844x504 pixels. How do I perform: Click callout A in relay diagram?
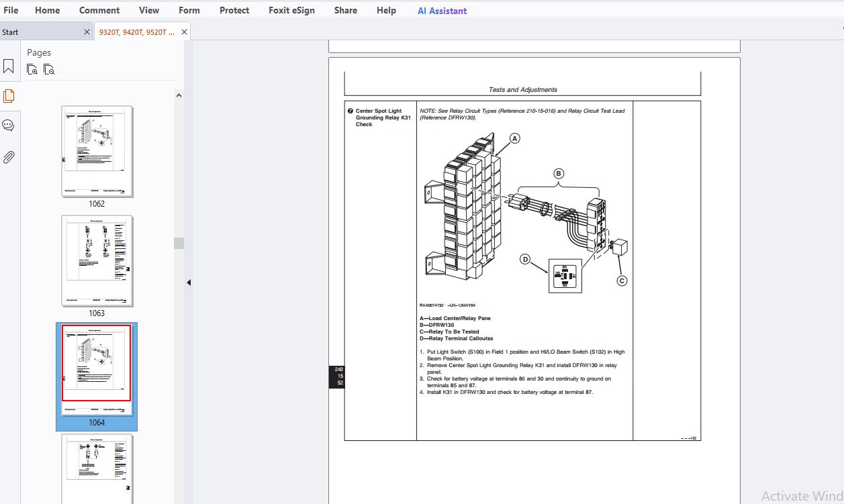point(515,138)
